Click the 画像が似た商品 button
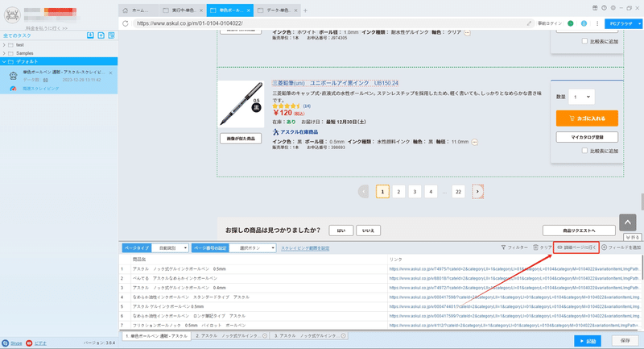 point(241,139)
